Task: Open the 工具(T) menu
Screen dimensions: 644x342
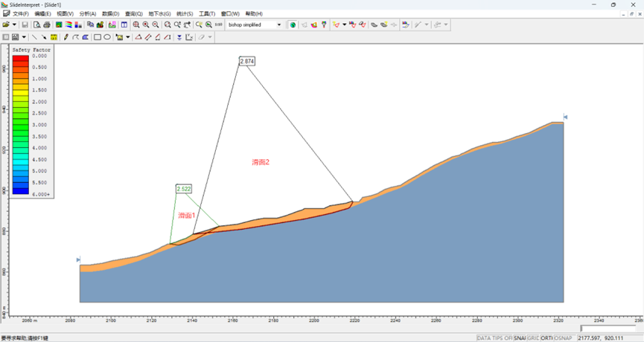Action: coord(207,14)
